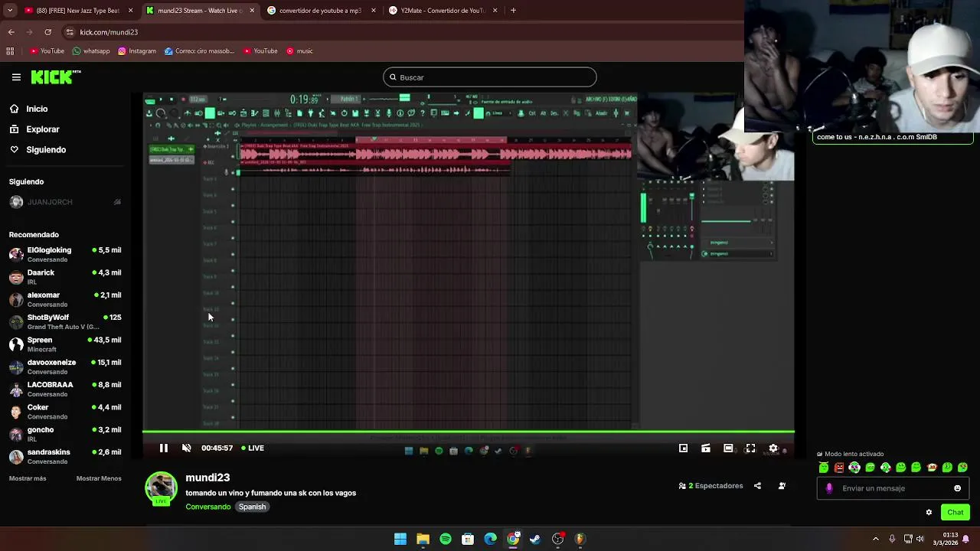Viewport: 980px width, 551px height.
Task: Unmute the stream volume icon
Action: [186, 448]
